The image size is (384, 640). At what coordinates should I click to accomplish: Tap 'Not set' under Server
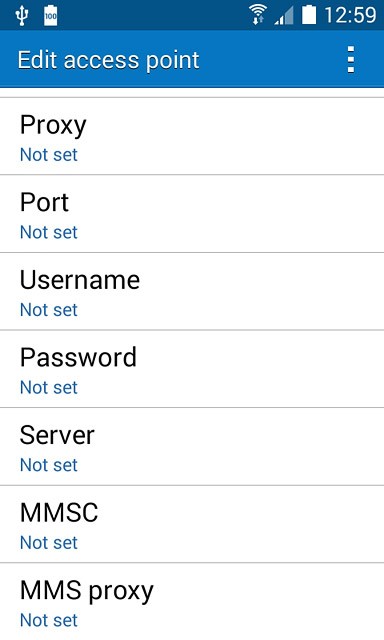pos(49,465)
